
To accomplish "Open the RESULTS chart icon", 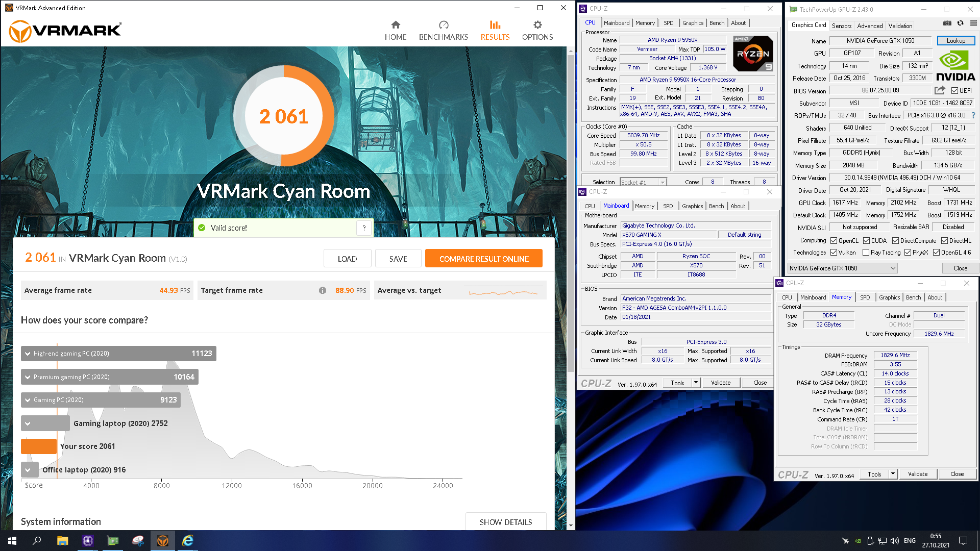I will pos(495,24).
